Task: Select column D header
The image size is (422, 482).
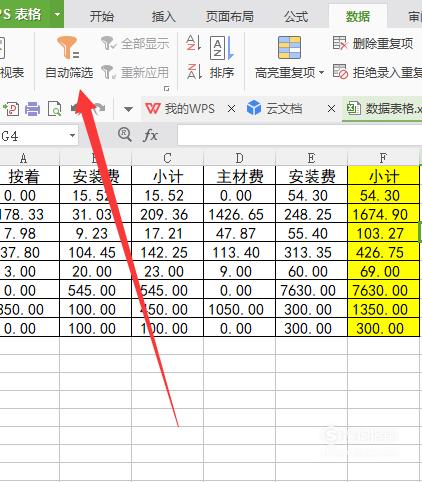Action: coord(239,158)
